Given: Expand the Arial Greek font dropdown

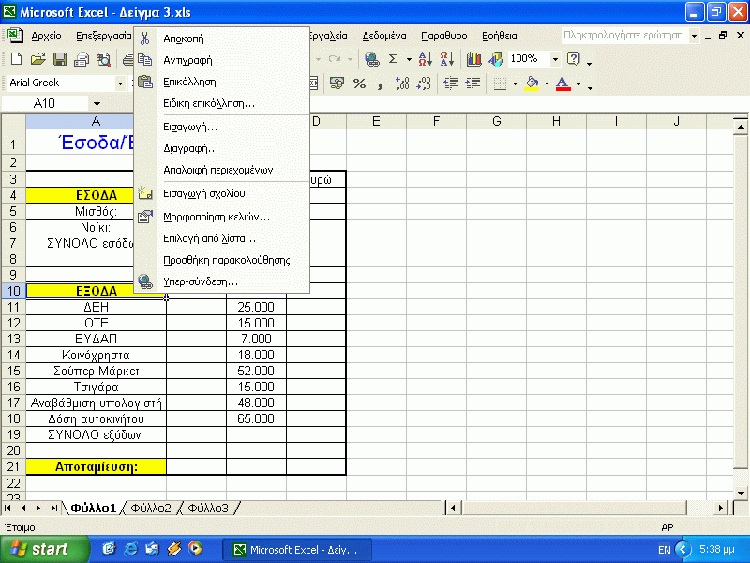Looking at the screenshot, I should [x=120, y=83].
